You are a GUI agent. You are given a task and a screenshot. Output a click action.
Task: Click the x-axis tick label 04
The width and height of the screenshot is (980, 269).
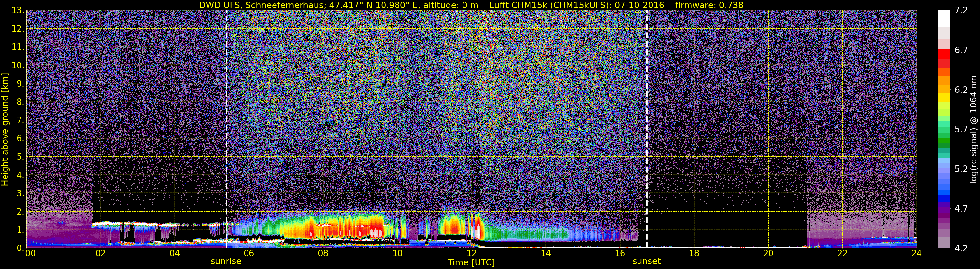[175, 253]
